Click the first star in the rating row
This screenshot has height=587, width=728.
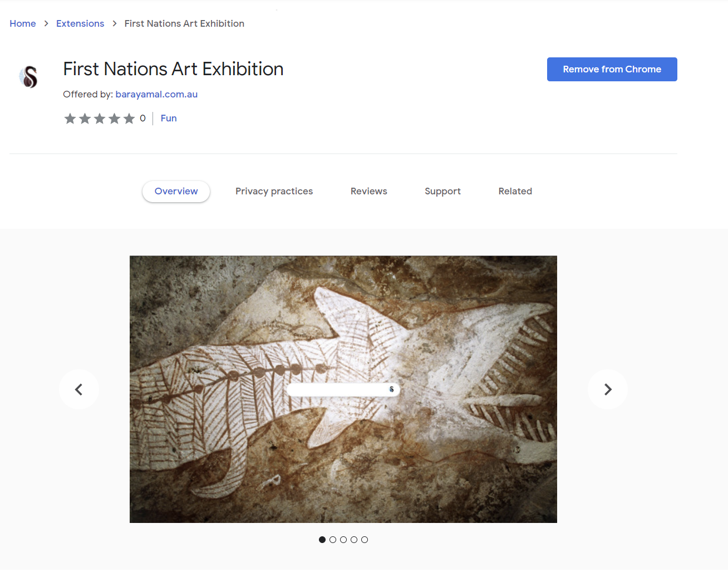[x=70, y=118]
